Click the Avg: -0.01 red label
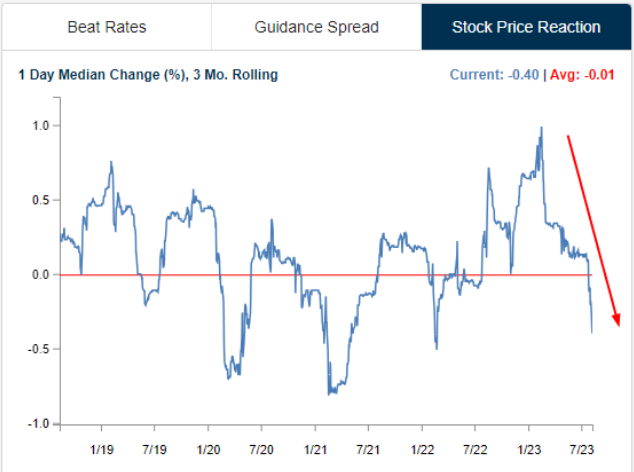 click(x=582, y=75)
